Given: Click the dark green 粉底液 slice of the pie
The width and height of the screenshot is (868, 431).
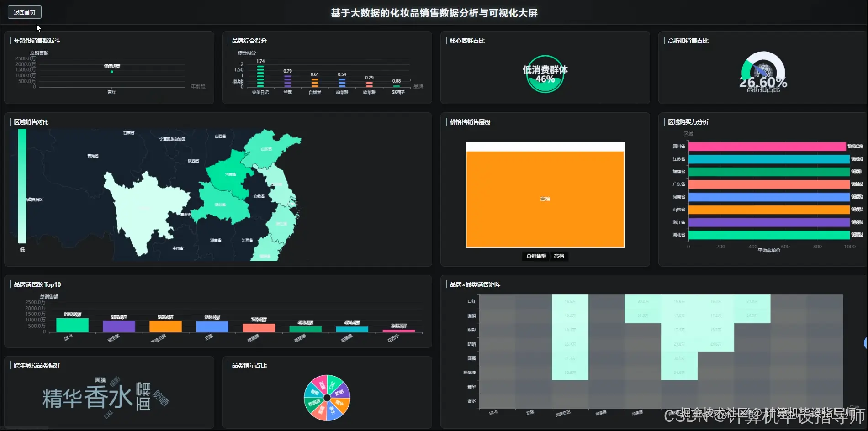Looking at the screenshot, I should (x=313, y=403).
